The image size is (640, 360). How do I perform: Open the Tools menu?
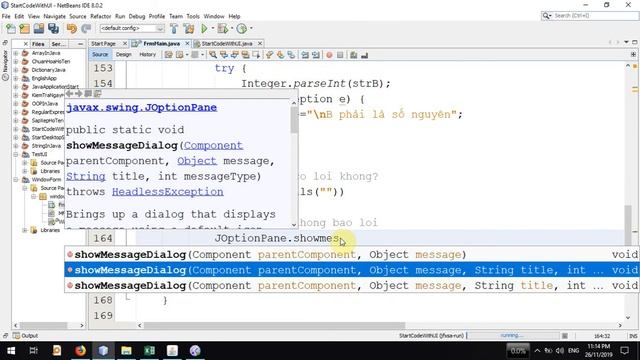(x=193, y=16)
